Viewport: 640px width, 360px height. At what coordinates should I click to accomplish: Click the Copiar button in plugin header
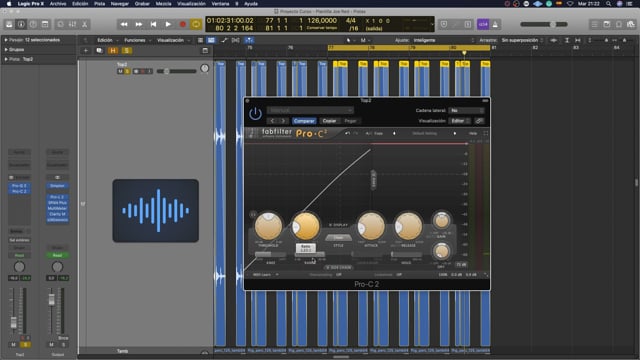[329, 121]
